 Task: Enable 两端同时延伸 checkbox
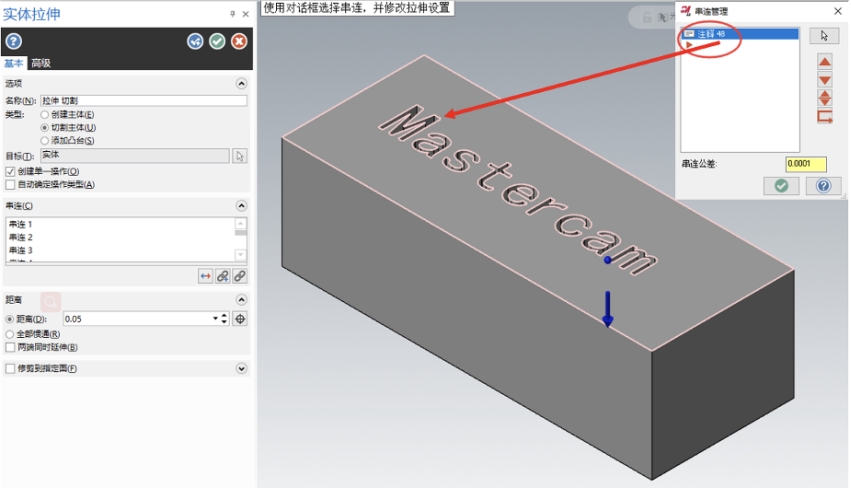[10, 347]
